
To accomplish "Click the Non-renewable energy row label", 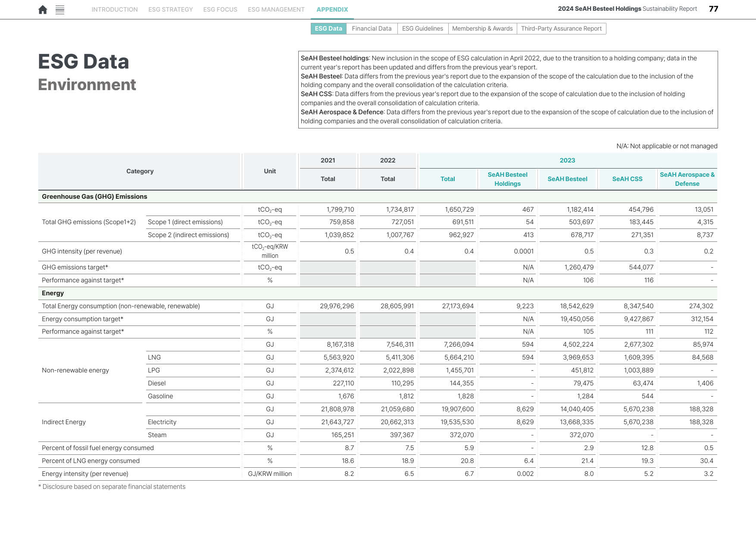I will point(75,370).
